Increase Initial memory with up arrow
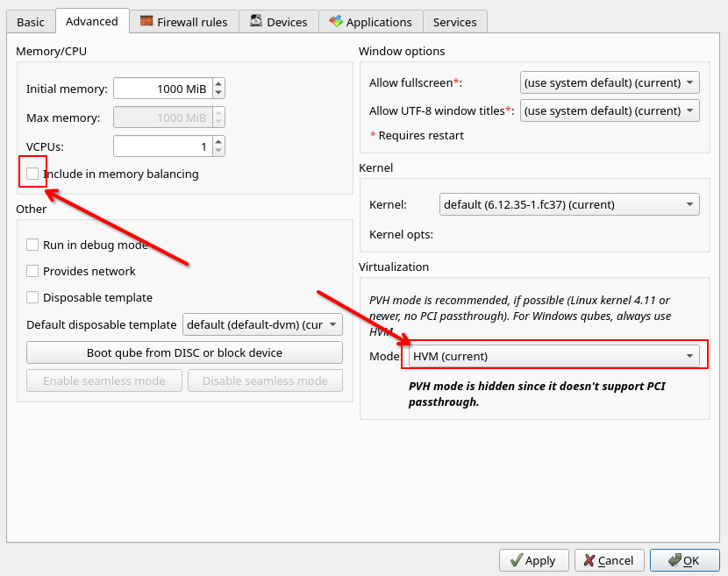 [x=218, y=84]
